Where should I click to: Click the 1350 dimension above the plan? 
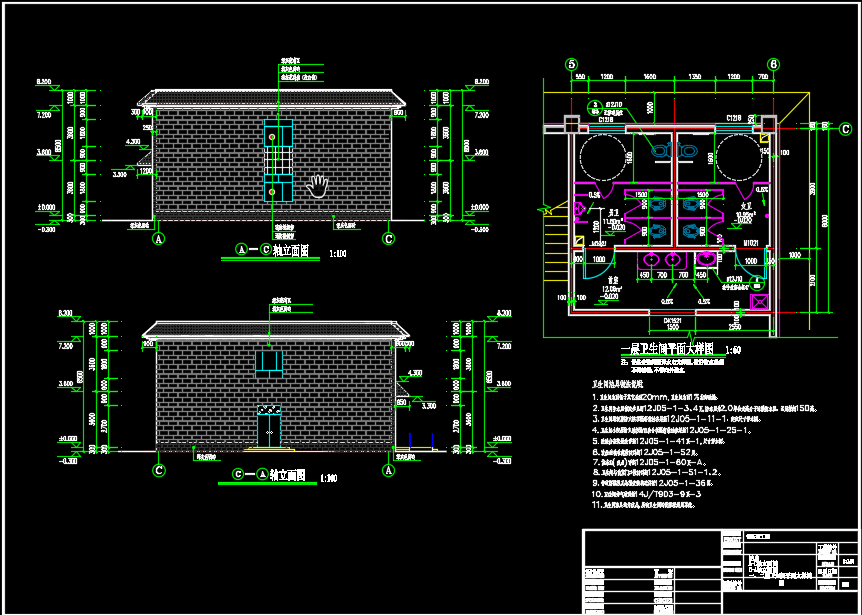pos(694,76)
